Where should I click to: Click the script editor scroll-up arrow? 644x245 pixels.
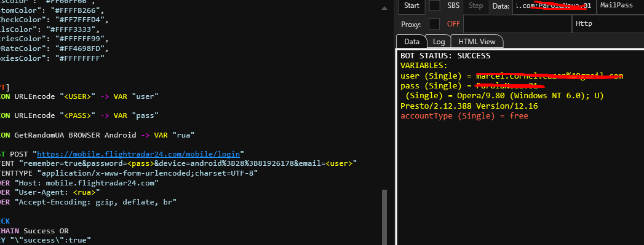pos(384,8)
